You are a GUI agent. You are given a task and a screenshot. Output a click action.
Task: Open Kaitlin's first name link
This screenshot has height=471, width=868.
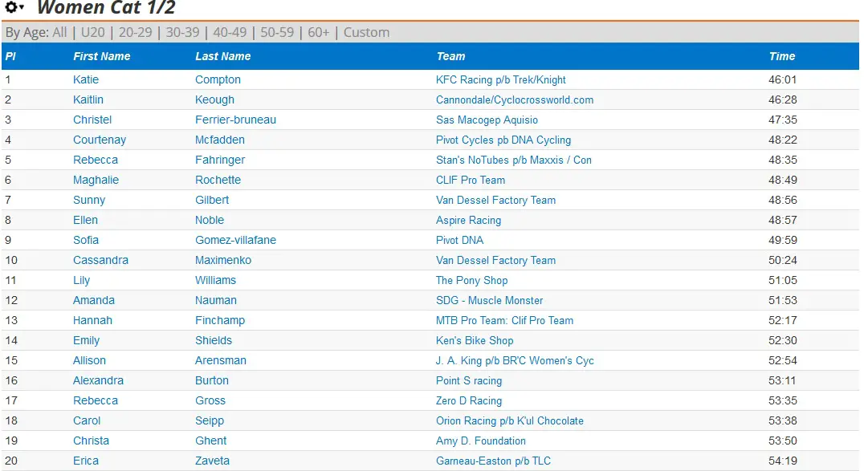88,99
